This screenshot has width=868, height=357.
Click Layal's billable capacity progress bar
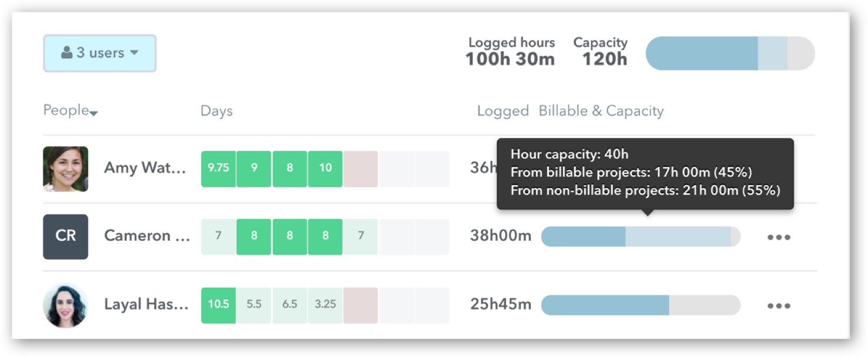click(640, 305)
